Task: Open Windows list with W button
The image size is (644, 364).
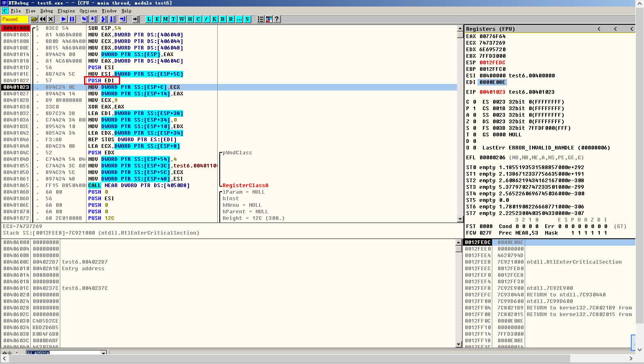Action: 182,19
